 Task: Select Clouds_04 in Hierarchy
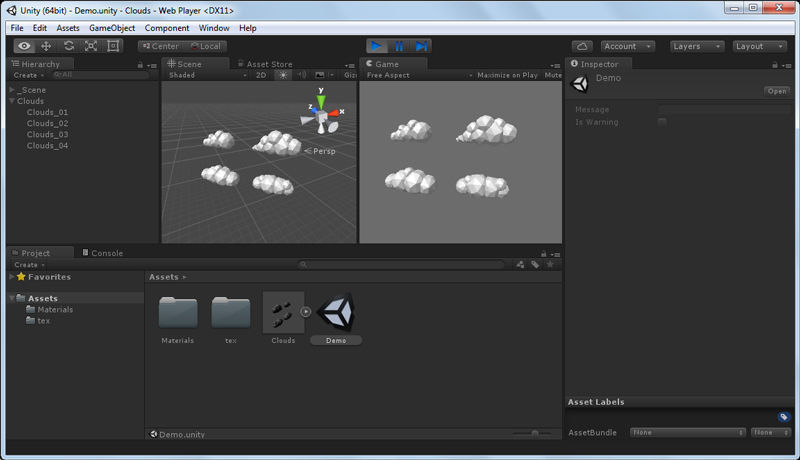click(x=47, y=146)
